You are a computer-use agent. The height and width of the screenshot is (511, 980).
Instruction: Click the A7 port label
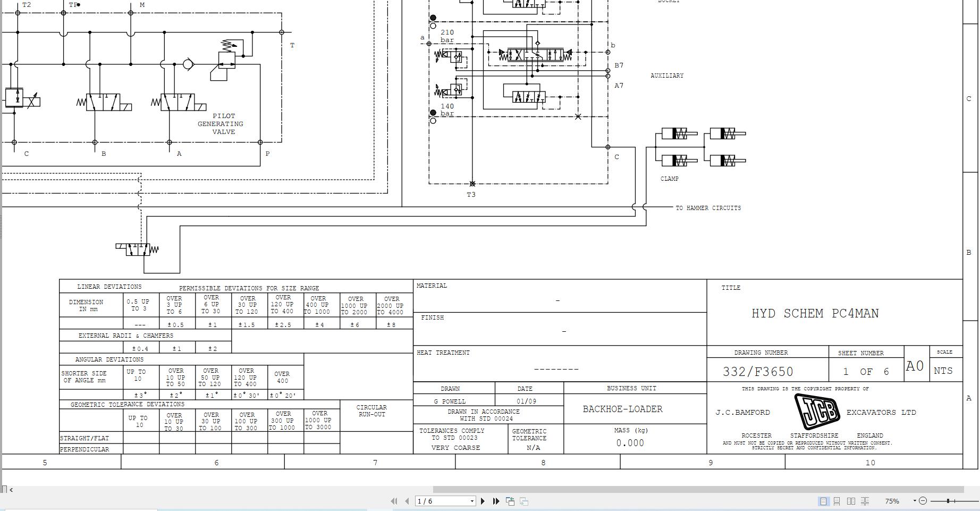click(x=619, y=86)
